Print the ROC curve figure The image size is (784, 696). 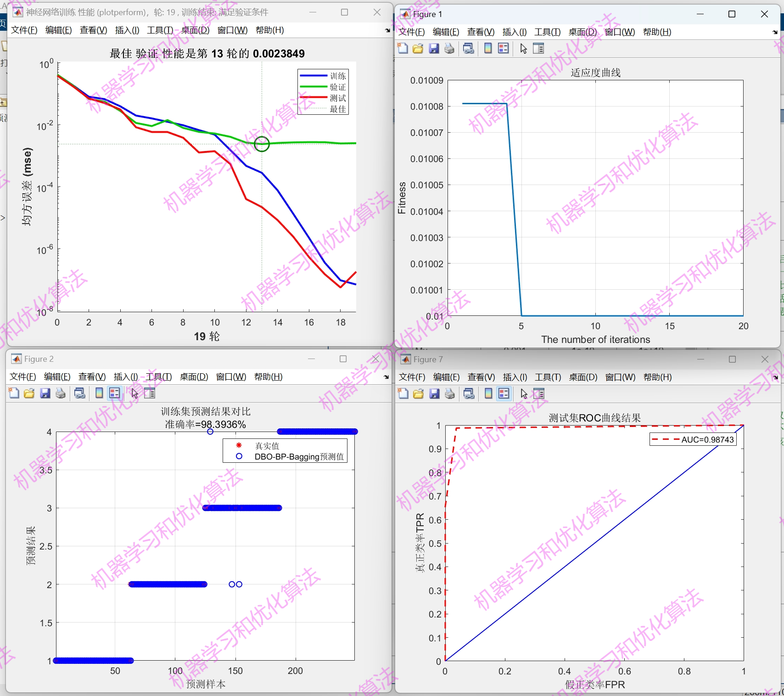click(449, 394)
